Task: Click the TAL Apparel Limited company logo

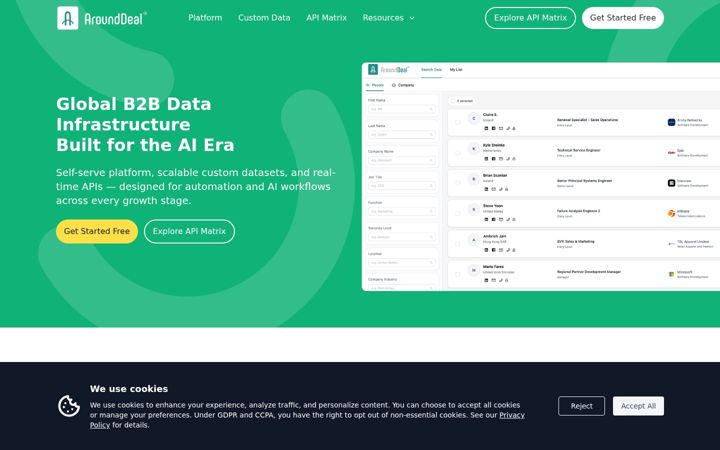Action: pyautogui.click(x=671, y=244)
